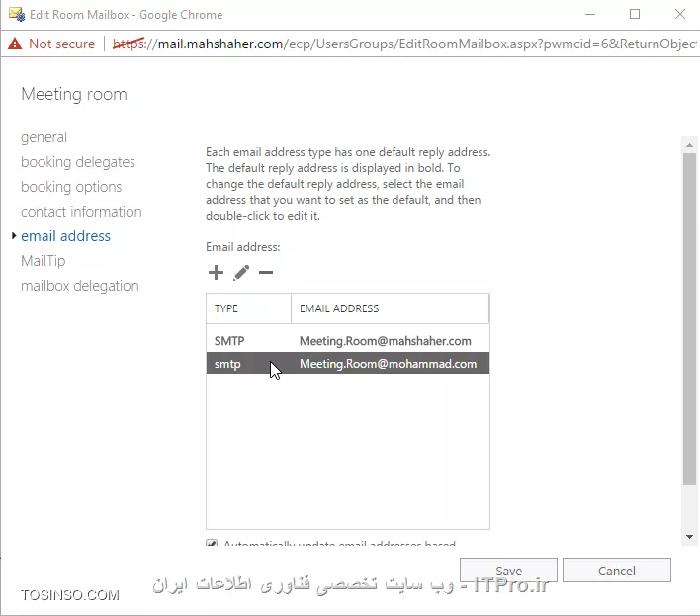Image resolution: width=700 pixels, height=616 pixels.
Task: Click the scrollbar up arrow
Action: pos(689,145)
